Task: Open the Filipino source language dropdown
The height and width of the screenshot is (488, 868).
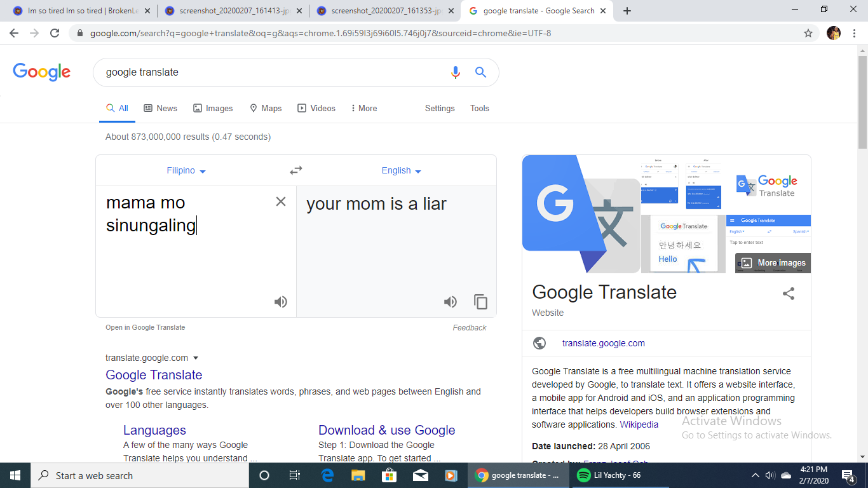Action: click(x=186, y=170)
